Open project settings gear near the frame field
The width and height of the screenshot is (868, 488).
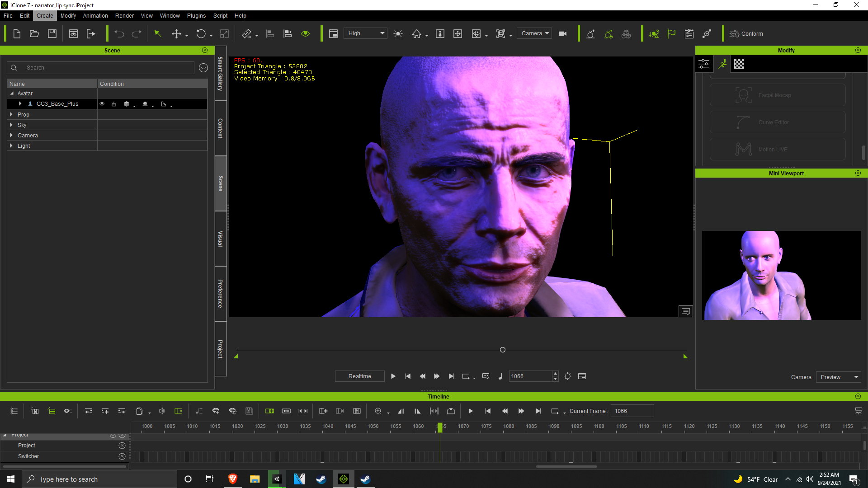[568, 376]
